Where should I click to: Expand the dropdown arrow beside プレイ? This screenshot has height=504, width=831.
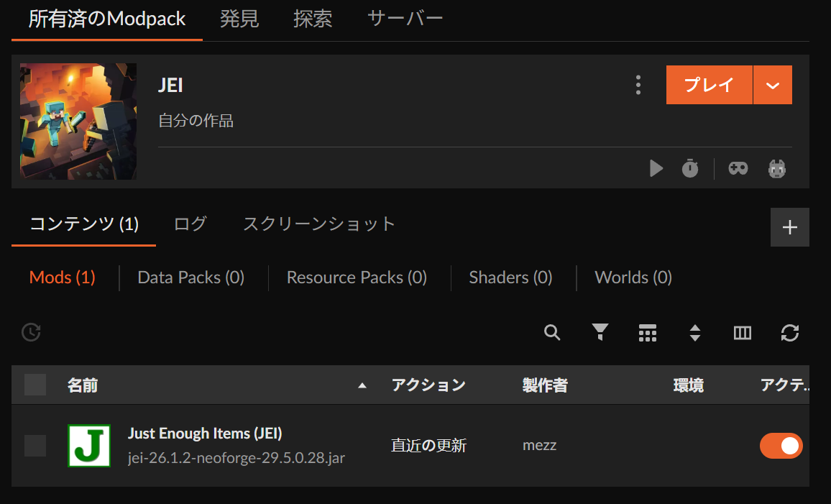pos(773,85)
